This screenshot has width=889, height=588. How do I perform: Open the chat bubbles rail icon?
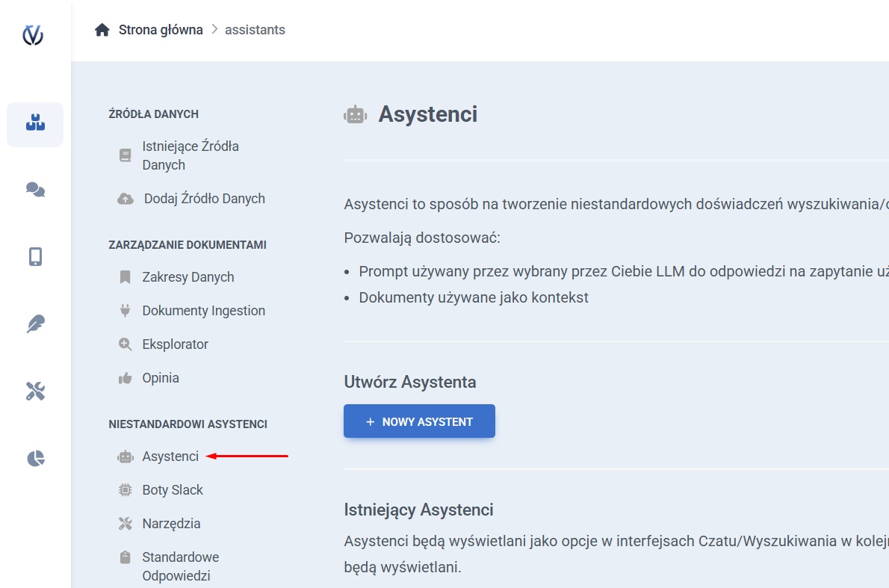click(x=35, y=191)
